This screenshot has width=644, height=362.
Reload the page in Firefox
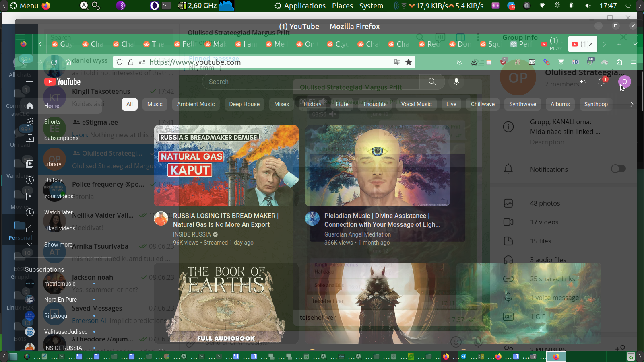[x=54, y=62]
